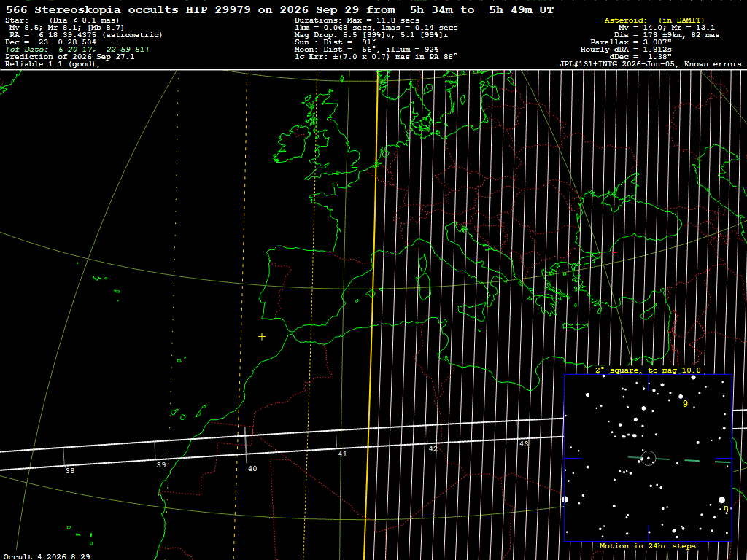This screenshot has width=747, height=560.
Task: Click the yellow 9 label in star chart
Action: point(685,404)
